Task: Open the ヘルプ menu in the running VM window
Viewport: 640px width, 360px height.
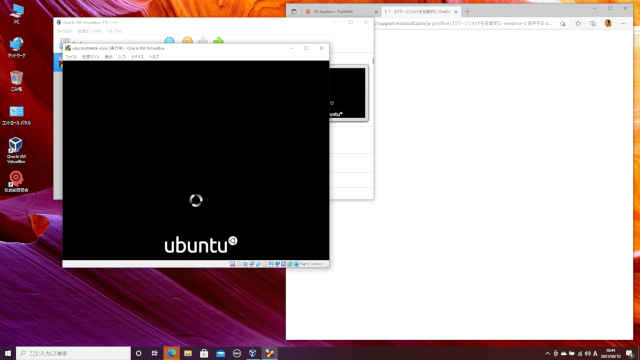Action: pyautogui.click(x=154, y=57)
